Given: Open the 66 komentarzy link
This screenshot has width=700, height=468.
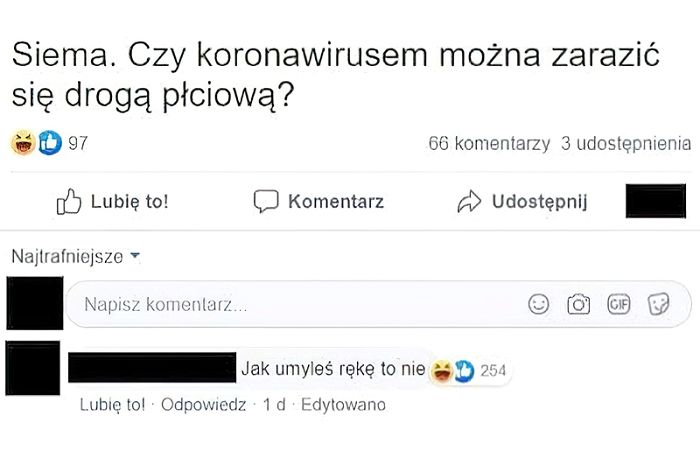Looking at the screenshot, I should click(x=488, y=143).
